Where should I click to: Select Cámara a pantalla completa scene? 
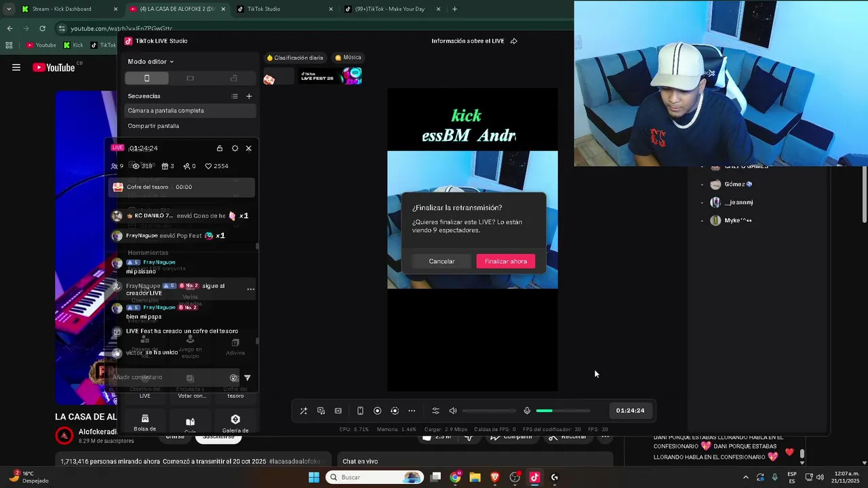tap(191, 110)
